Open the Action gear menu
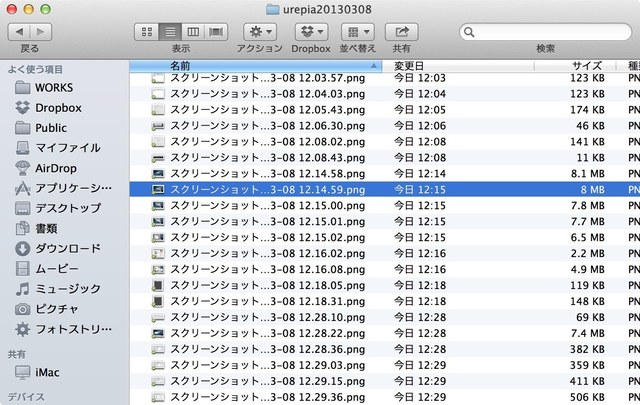Screen dimensions: 640x405 (x=259, y=32)
